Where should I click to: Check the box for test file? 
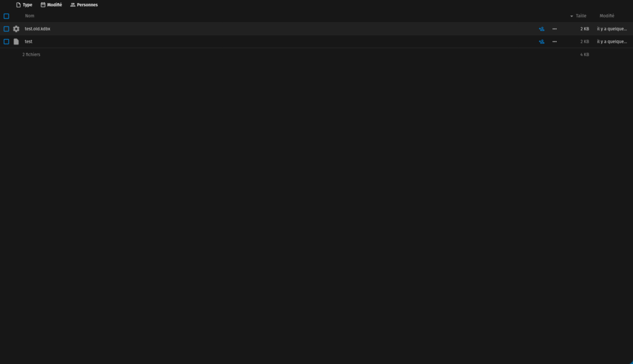click(6, 41)
